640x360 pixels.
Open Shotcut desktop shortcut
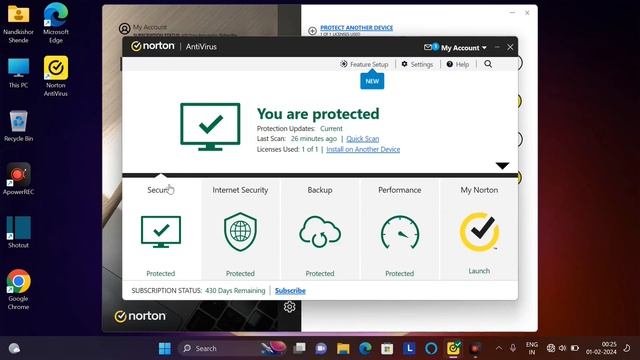pos(18,232)
